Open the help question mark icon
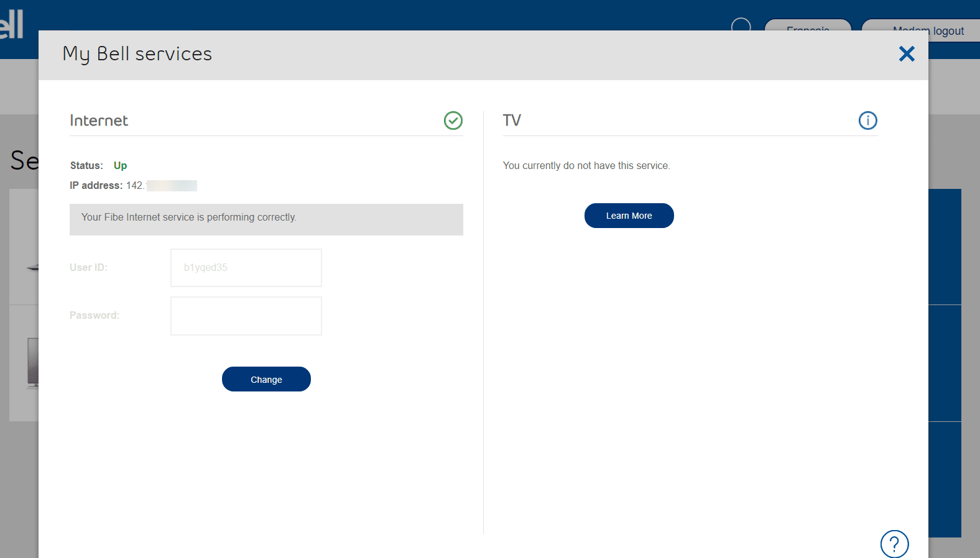This screenshot has width=980, height=558. click(895, 544)
